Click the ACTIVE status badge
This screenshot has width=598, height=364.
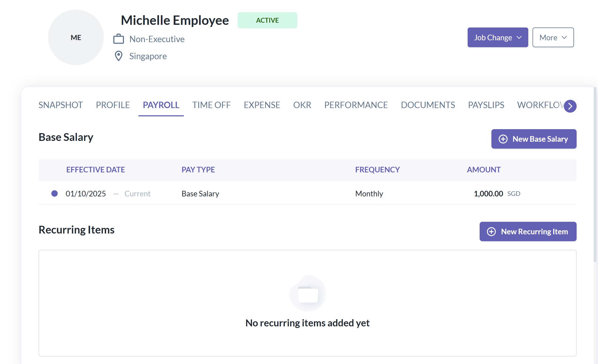[267, 20]
